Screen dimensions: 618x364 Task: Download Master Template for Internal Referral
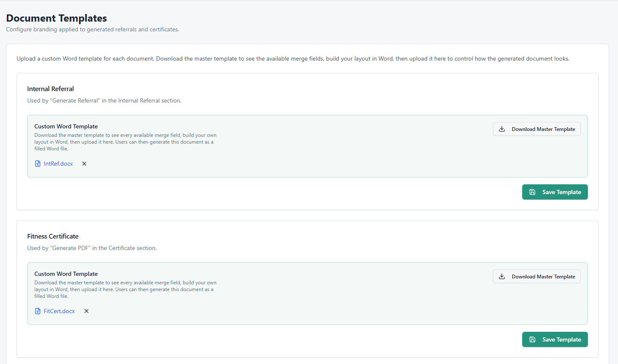[x=537, y=129]
